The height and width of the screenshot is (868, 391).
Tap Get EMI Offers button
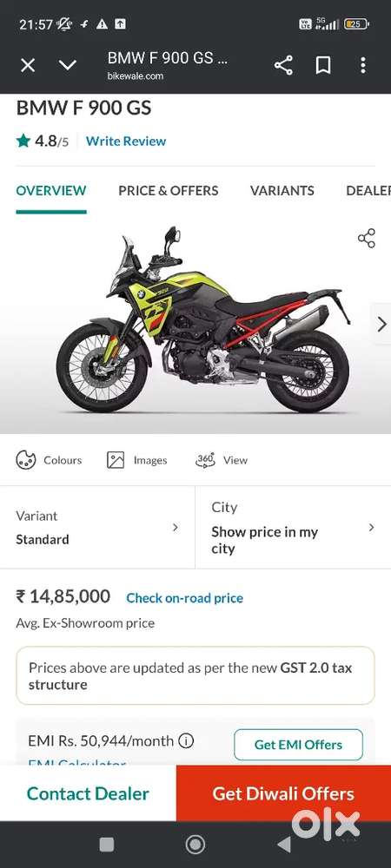tap(299, 745)
